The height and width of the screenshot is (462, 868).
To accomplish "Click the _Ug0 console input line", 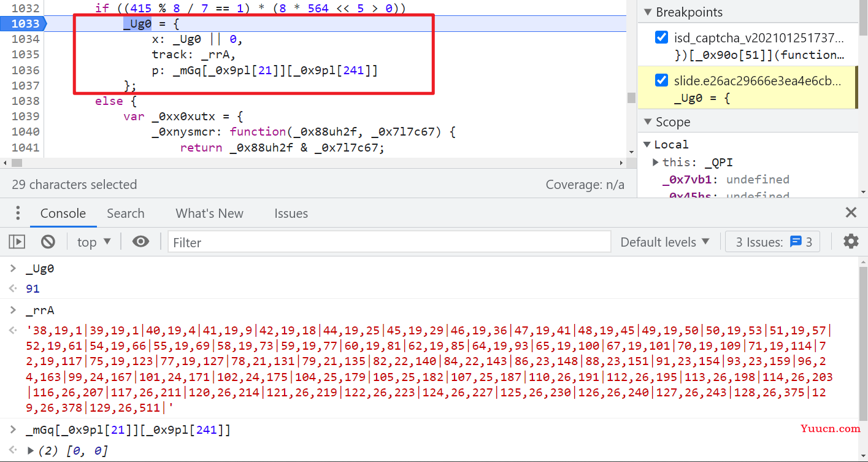I will (x=40, y=268).
